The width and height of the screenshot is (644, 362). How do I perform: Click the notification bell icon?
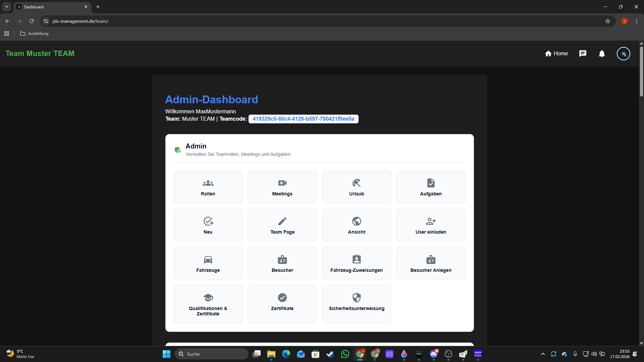[x=602, y=54]
